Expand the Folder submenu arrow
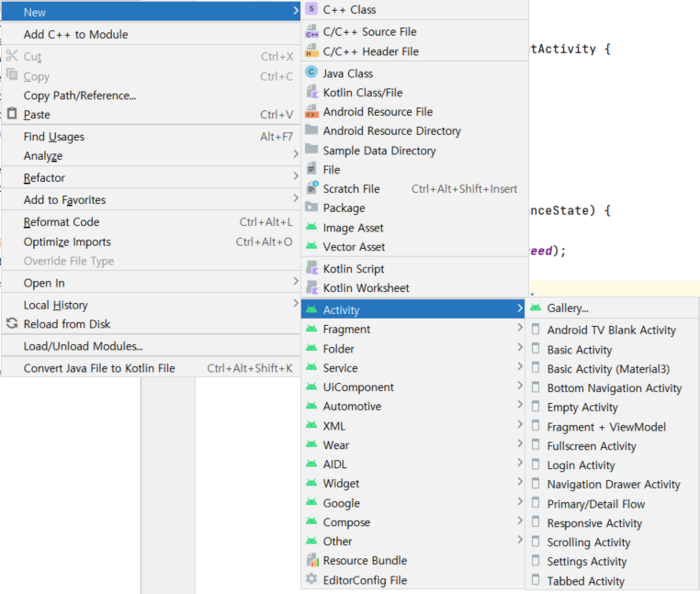This screenshot has height=594, width=700. [x=520, y=347]
